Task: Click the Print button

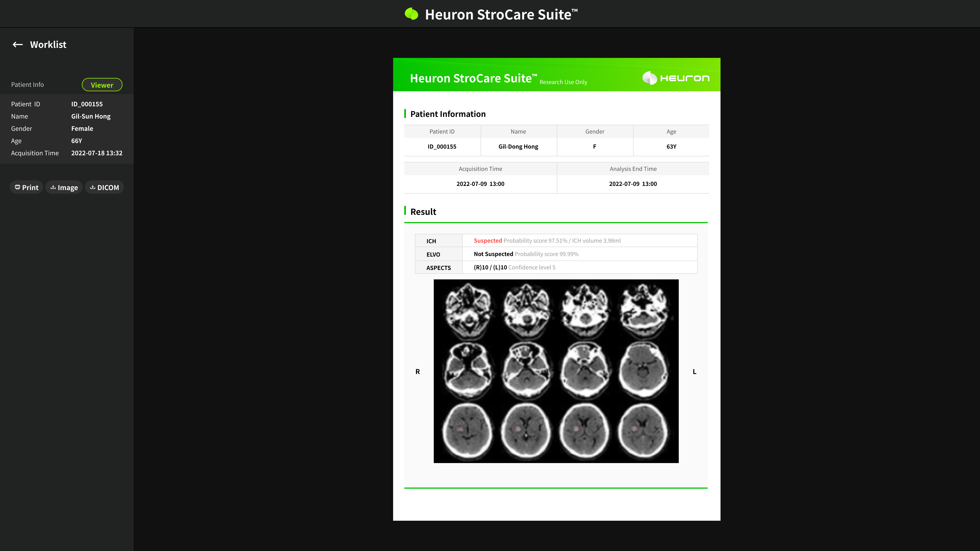Action: [27, 187]
